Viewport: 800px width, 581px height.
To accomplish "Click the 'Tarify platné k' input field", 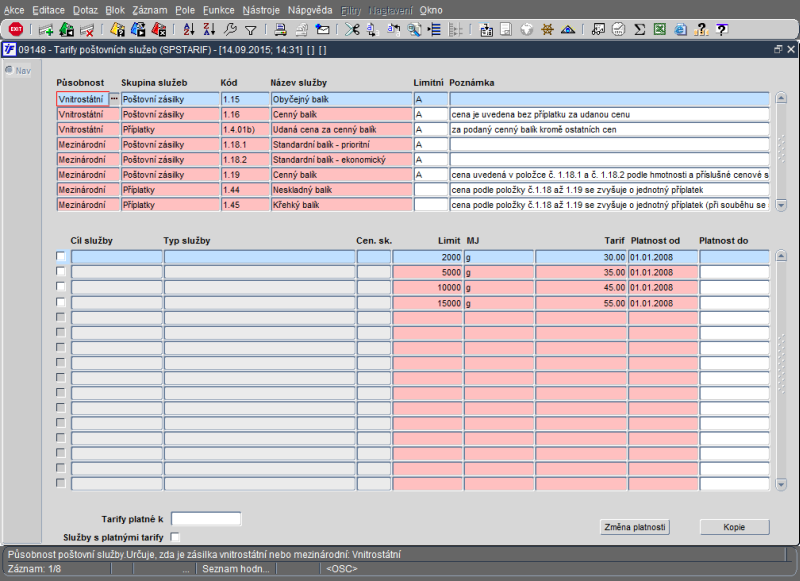I will point(206,519).
